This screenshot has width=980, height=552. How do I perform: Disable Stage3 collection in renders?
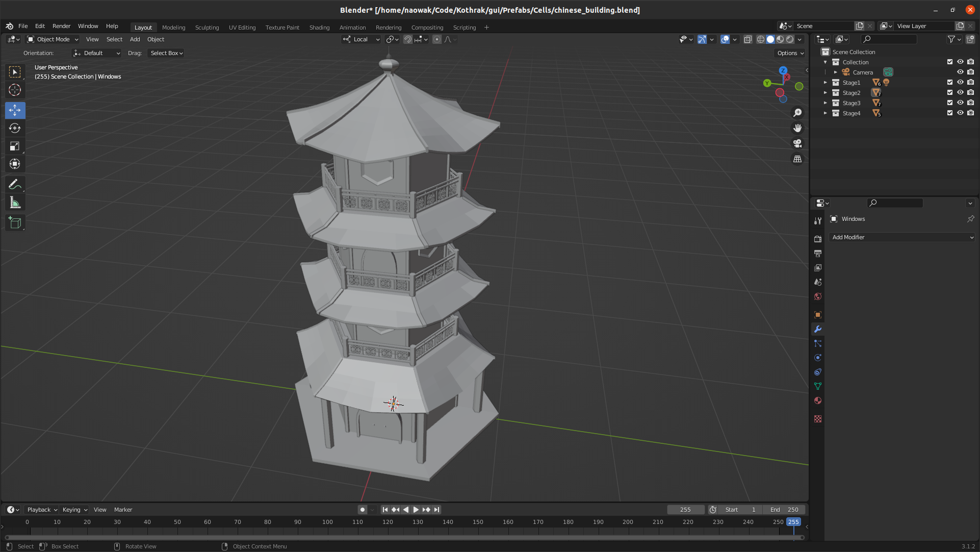(971, 103)
